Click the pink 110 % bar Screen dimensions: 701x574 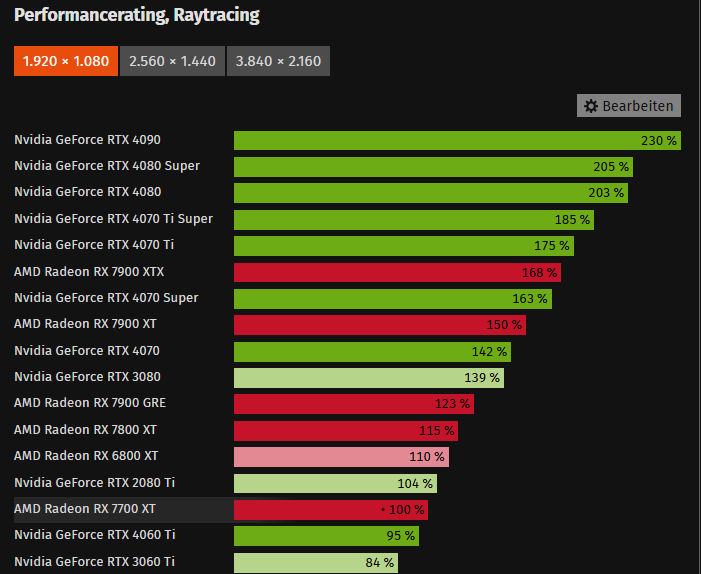(x=341, y=457)
